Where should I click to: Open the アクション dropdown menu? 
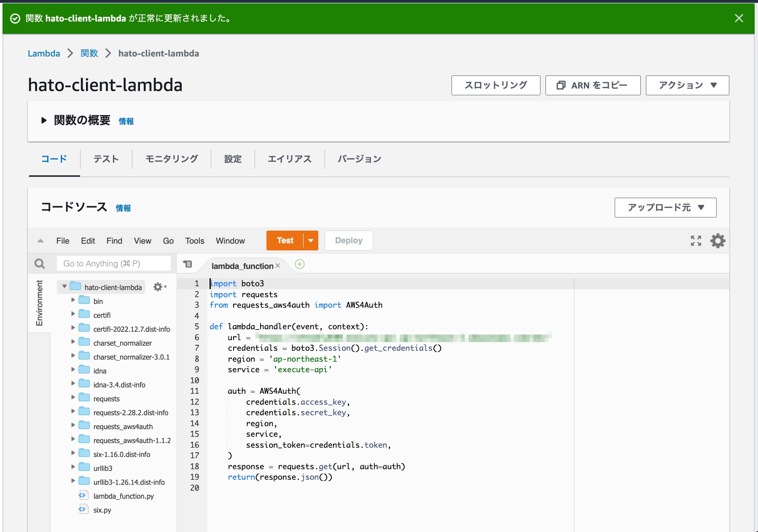[687, 85]
